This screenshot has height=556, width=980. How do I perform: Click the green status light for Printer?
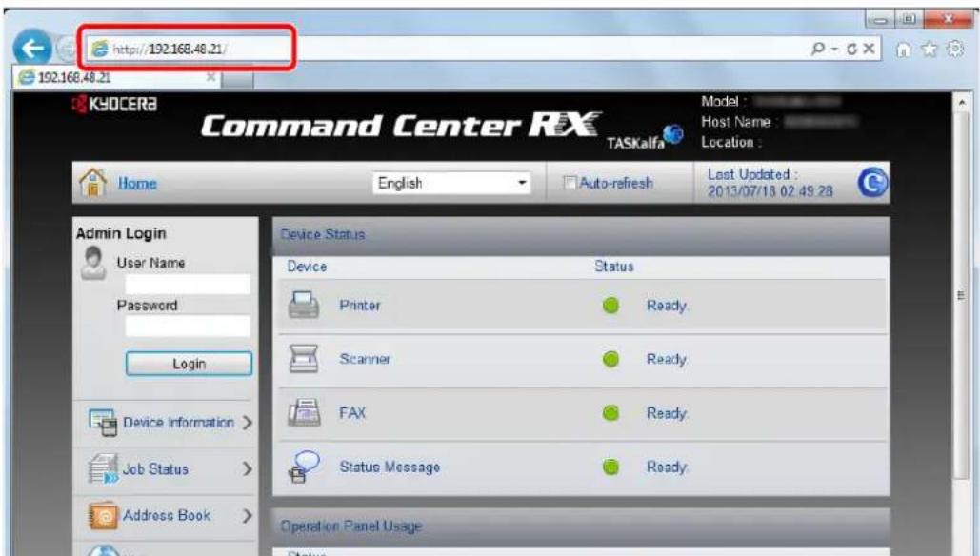610,306
